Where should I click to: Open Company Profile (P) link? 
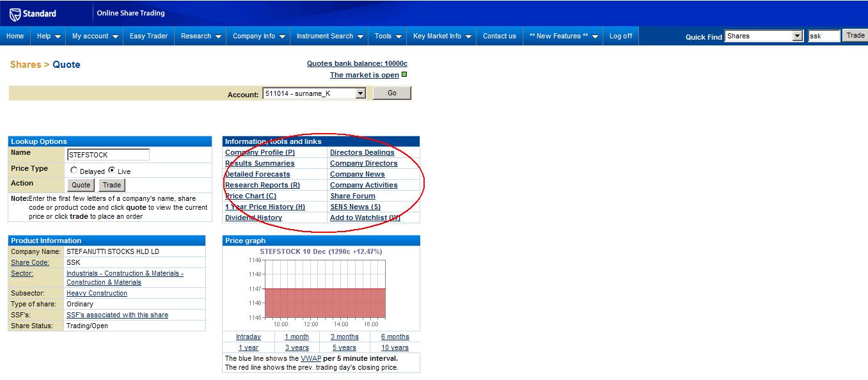point(260,152)
